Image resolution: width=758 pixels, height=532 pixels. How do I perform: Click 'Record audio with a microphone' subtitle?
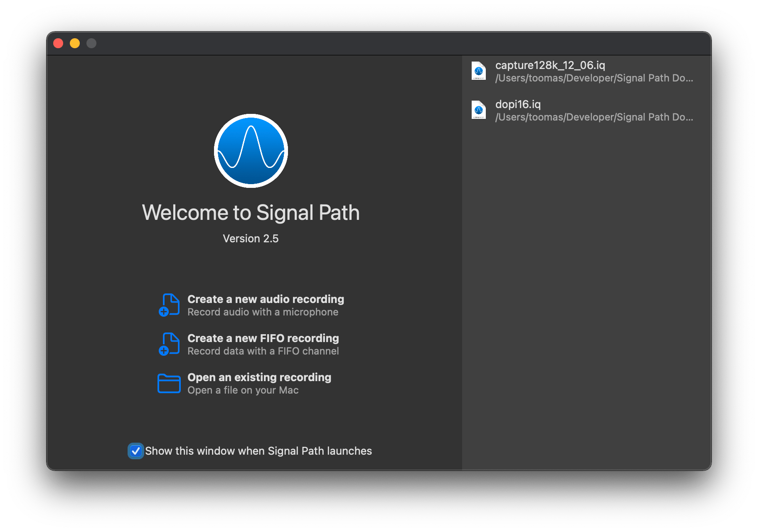pos(263,312)
